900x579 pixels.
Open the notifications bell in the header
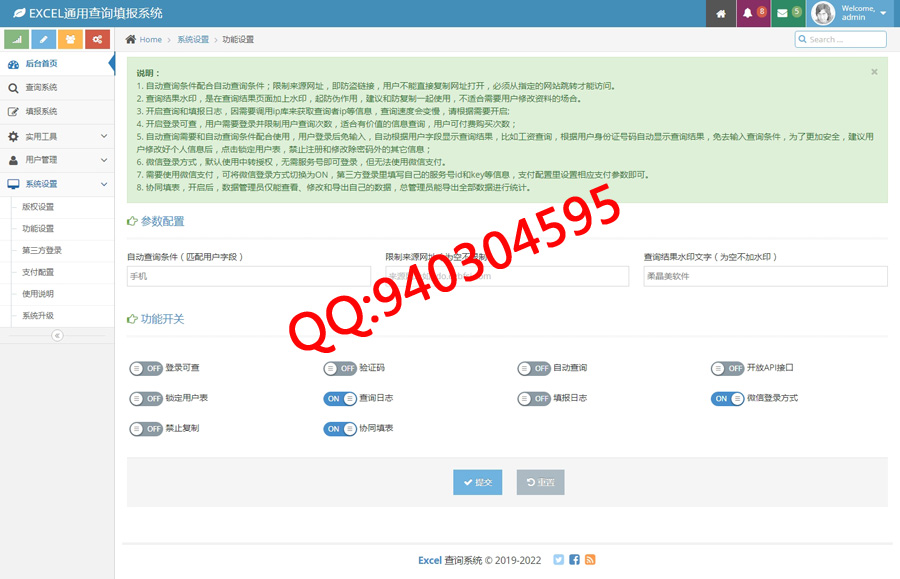(x=752, y=14)
